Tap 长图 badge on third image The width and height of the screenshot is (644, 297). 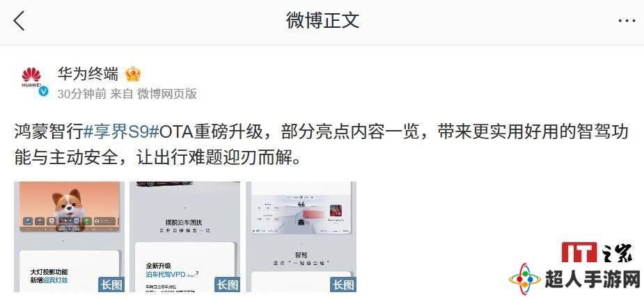pyautogui.click(x=343, y=284)
